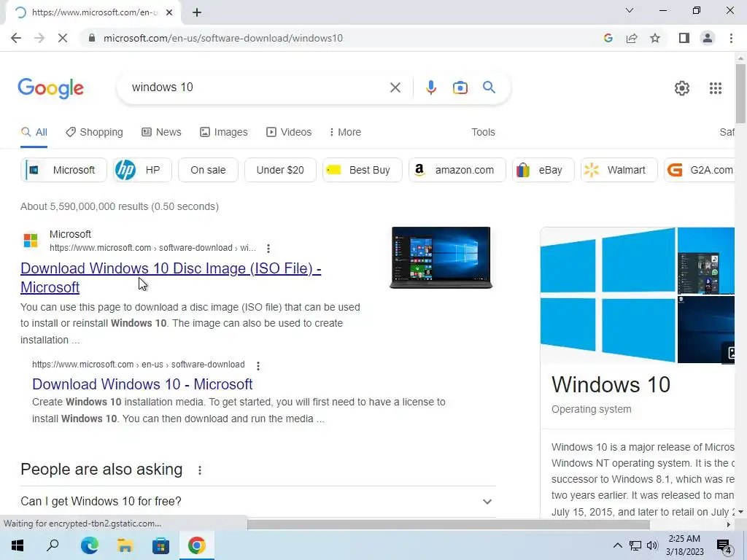Open options for People are also asking
747x560 pixels.
(200, 470)
